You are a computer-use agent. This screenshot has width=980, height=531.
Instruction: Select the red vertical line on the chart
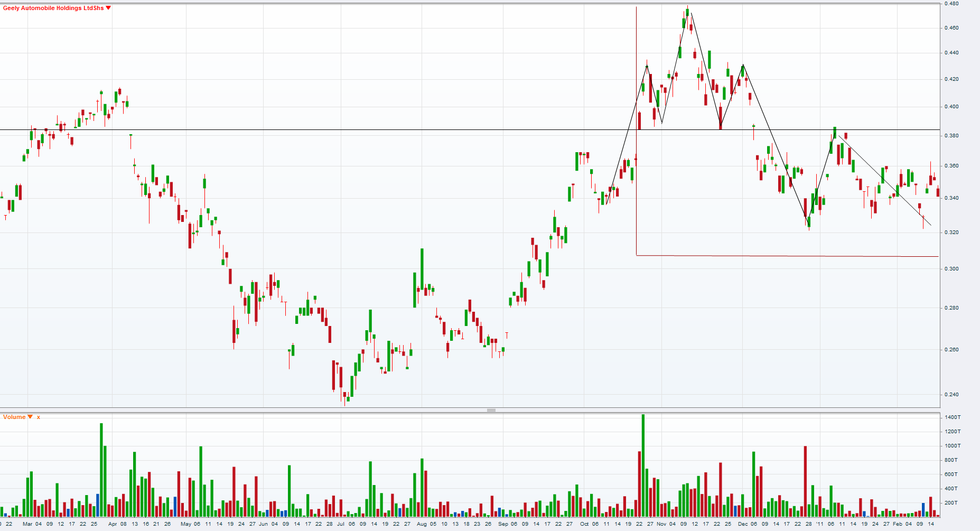click(x=636, y=131)
